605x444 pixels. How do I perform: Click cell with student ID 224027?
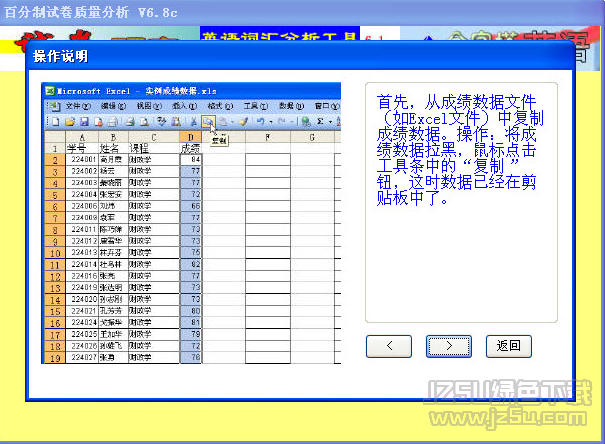pos(82,357)
